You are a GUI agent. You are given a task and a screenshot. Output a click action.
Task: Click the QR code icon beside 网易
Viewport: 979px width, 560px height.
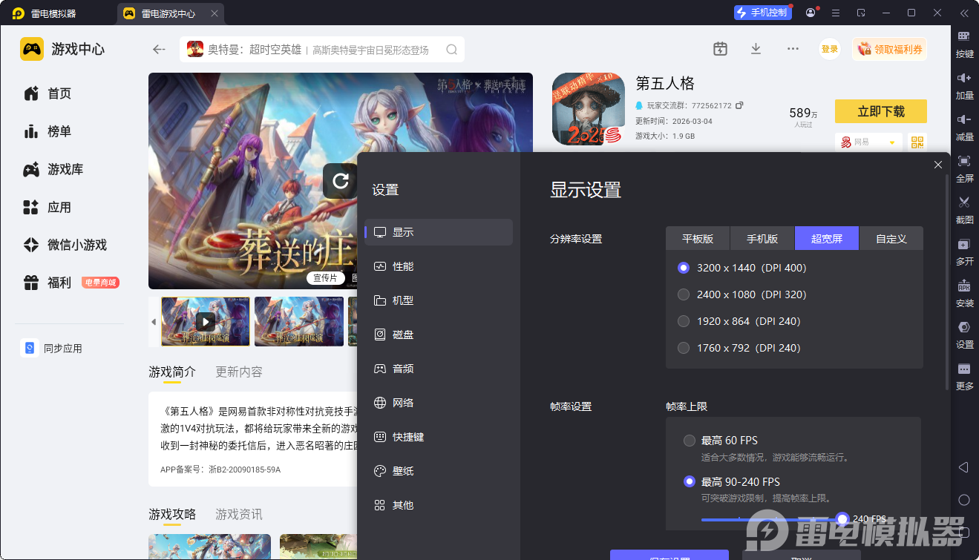[917, 142]
